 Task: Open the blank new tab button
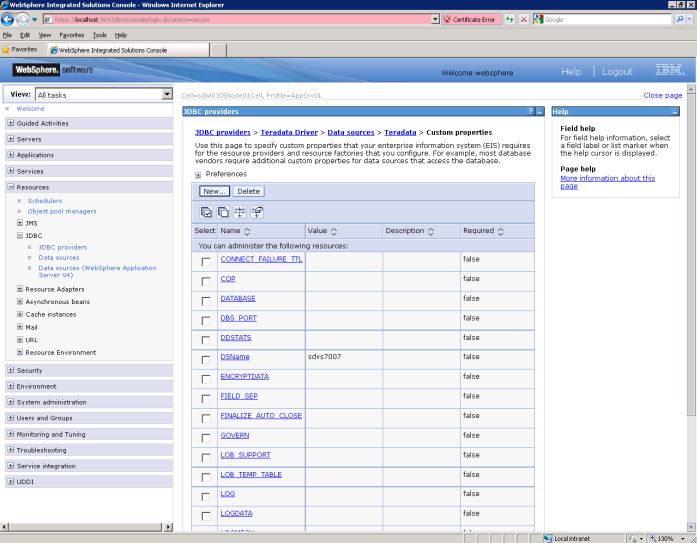pyautogui.click(x=218, y=50)
